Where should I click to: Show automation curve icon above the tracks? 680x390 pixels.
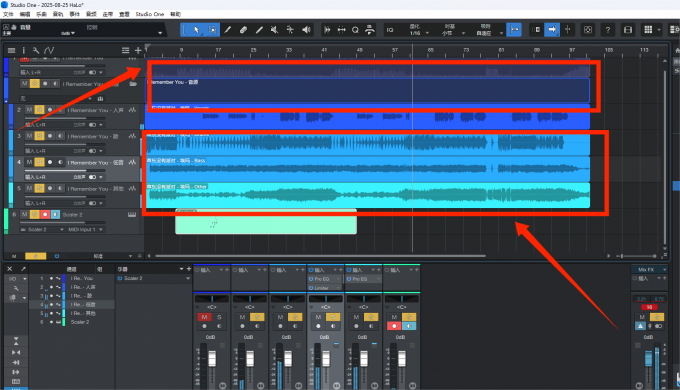click(49, 50)
